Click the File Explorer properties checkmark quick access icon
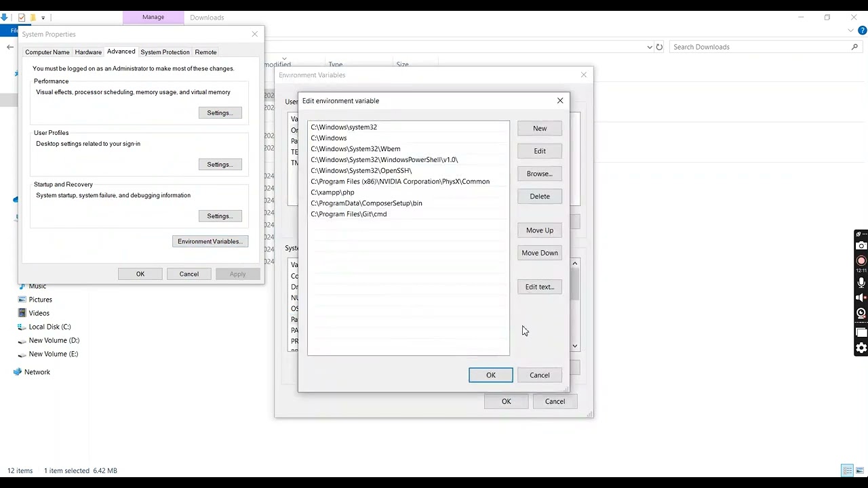The image size is (868, 488). click(22, 18)
